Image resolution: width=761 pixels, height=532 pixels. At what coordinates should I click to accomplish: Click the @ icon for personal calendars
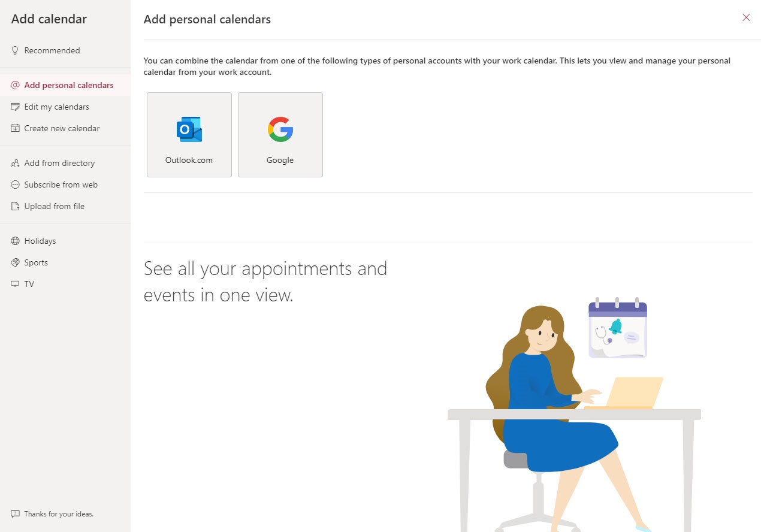pos(16,85)
